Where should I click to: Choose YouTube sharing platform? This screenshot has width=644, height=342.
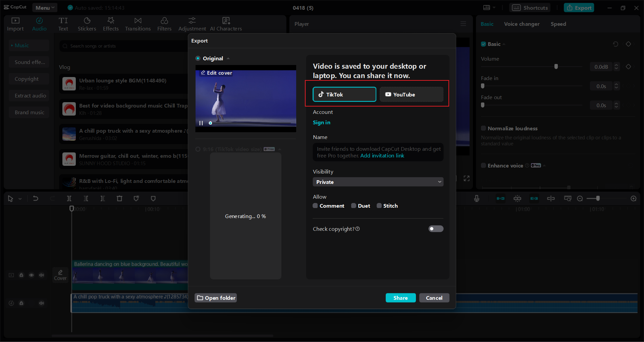412,94
